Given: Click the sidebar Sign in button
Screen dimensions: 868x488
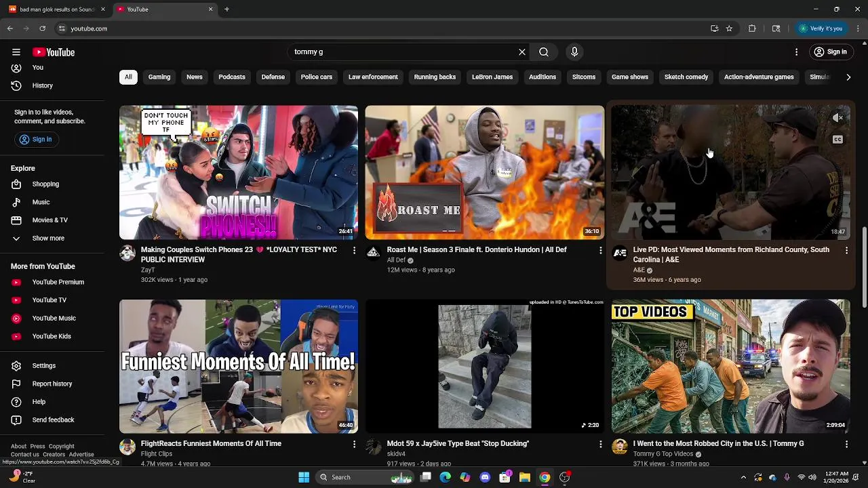Looking at the screenshot, I should tap(36, 140).
